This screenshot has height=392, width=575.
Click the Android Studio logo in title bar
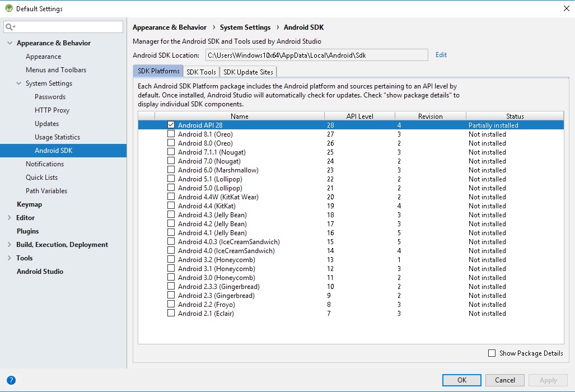coord(9,8)
